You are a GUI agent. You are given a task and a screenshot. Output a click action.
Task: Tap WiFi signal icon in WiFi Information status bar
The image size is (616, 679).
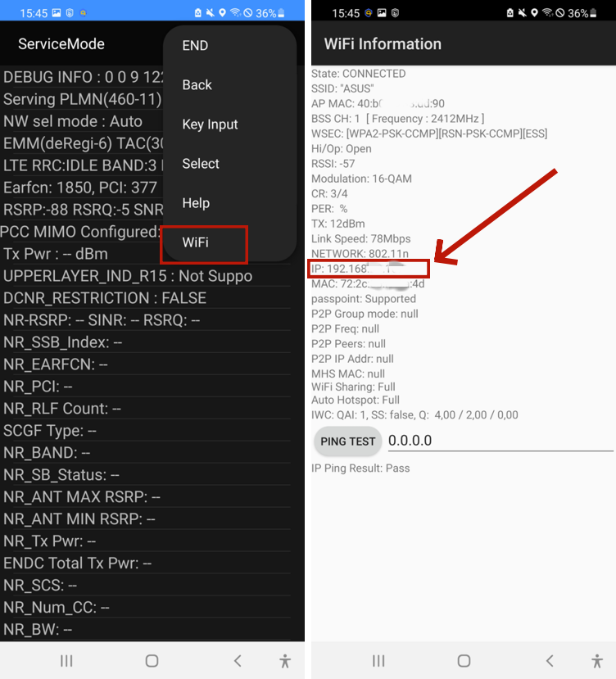click(547, 13)
